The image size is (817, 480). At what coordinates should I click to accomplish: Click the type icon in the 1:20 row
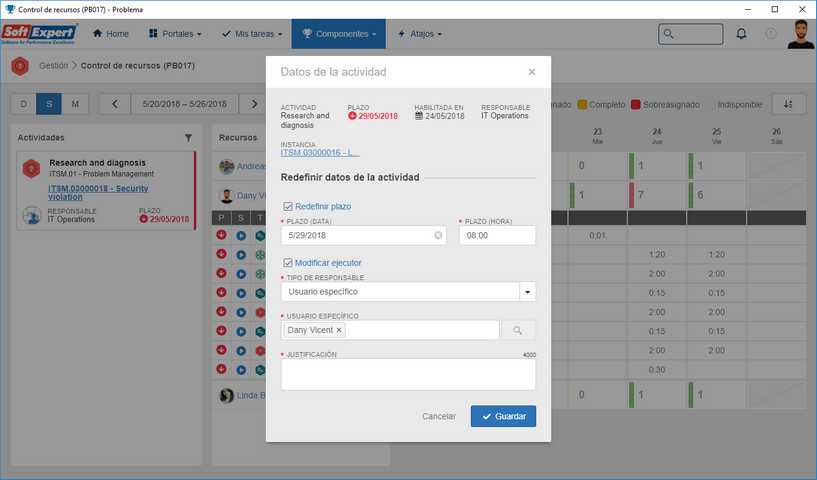[259, 255]
